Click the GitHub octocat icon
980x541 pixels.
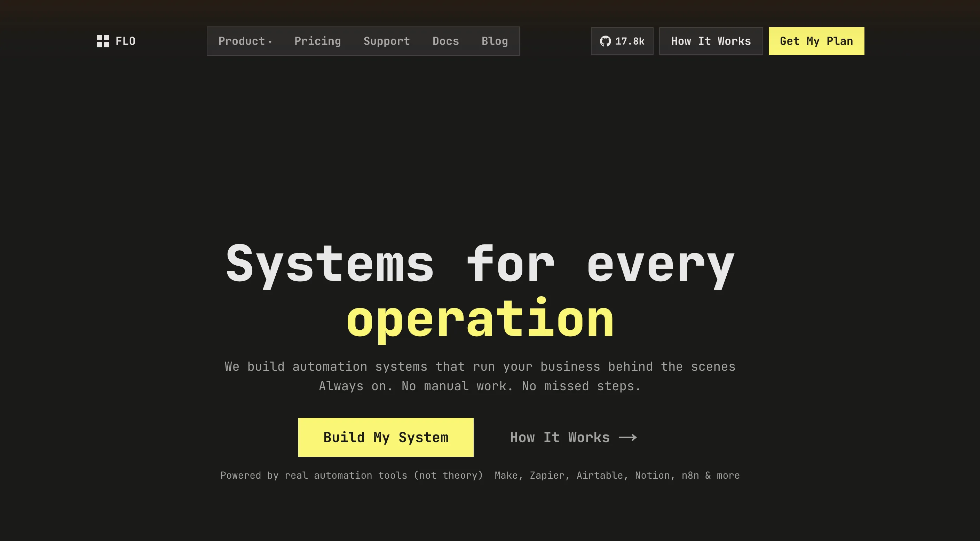pos(605,41)
